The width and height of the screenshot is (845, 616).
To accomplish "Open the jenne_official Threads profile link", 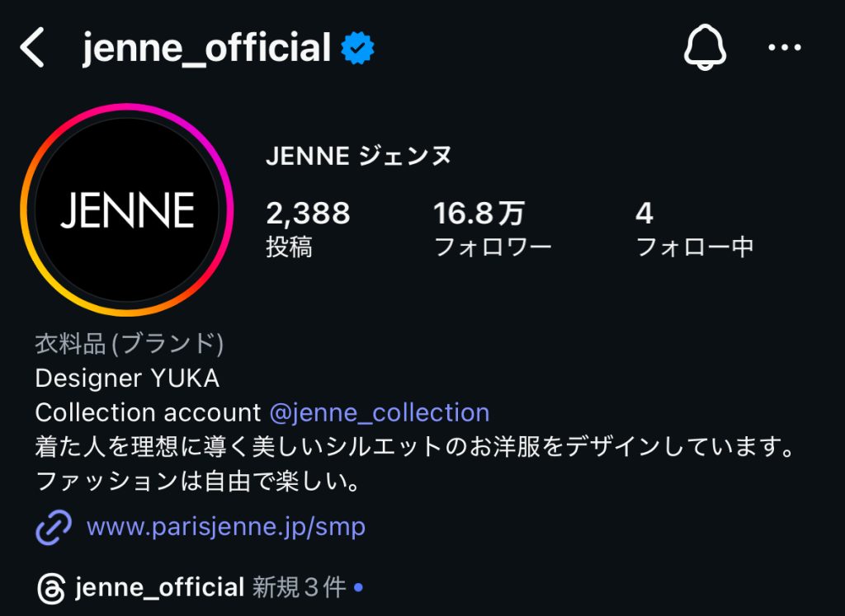I will click(x=159, y=588).
